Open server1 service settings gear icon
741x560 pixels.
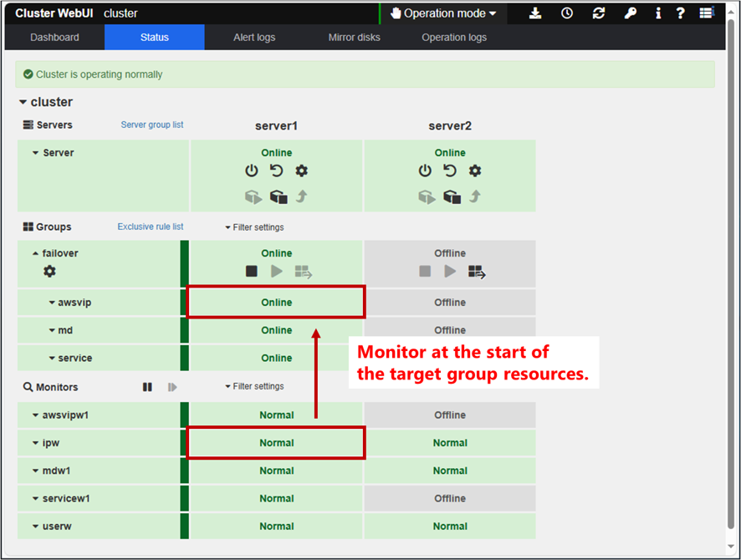tap(302, 171)
